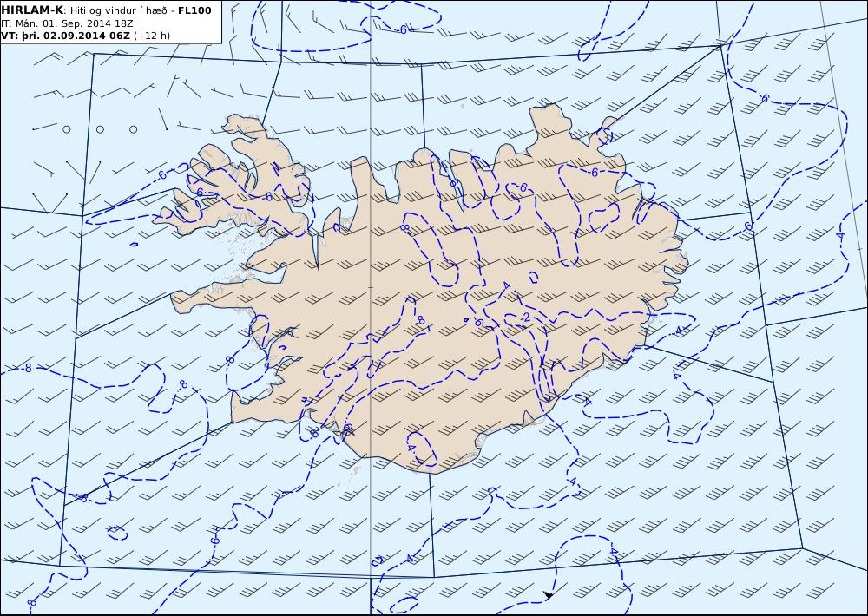Select the "Hiti og vindur í hæð" caption text
Image resolution: width=868 pixels, height=616 pixels.
pyautogui.click(x=118, y=11)
